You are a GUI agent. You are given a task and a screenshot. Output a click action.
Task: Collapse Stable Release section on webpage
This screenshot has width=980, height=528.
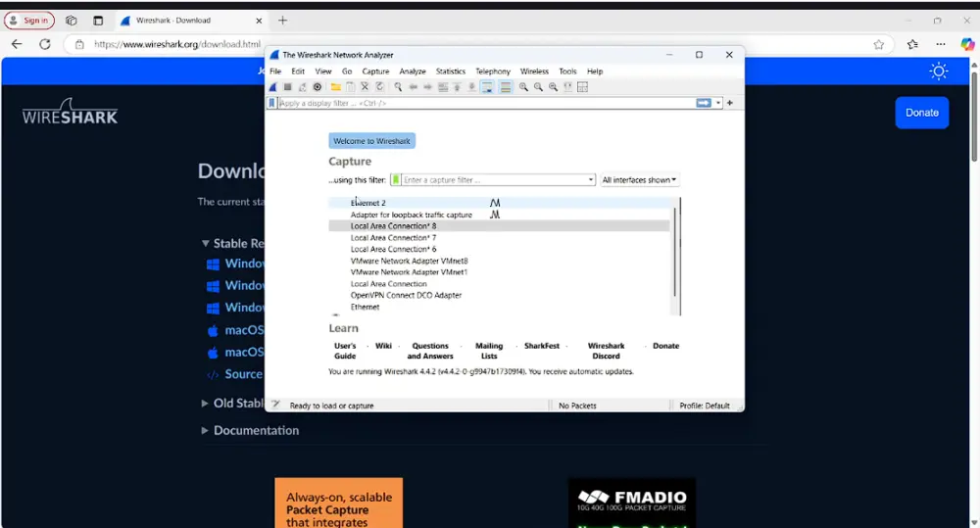coord(205,243)
